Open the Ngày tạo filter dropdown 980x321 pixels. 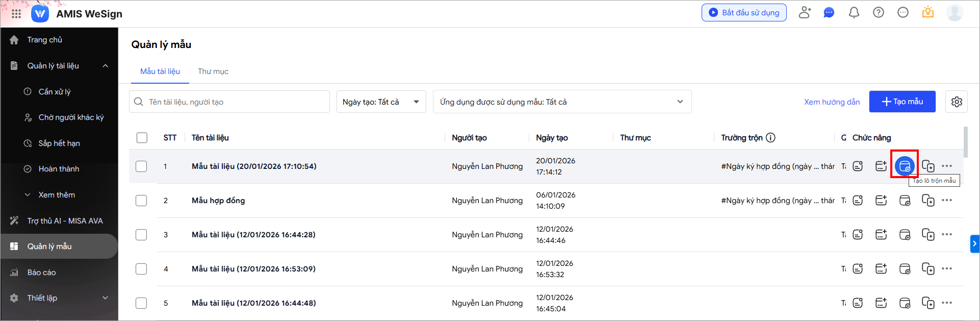(381, 102)
